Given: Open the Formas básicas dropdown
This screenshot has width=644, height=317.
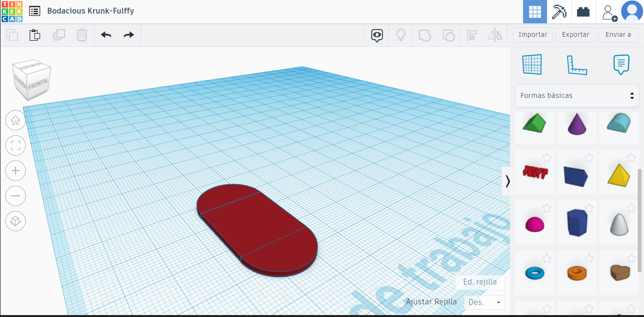Looking at the screenshot, I should point(577,95).
